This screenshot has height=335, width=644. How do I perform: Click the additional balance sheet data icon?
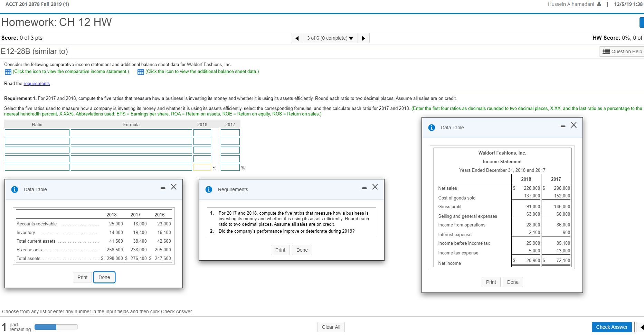pos(140,72)
